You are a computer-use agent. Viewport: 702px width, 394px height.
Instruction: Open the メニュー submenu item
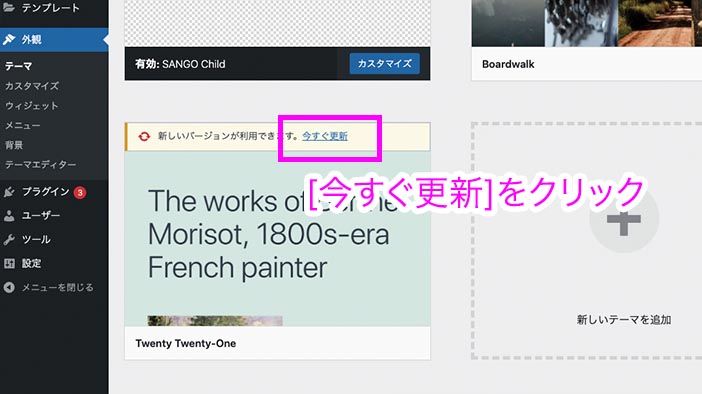(22, 125)
